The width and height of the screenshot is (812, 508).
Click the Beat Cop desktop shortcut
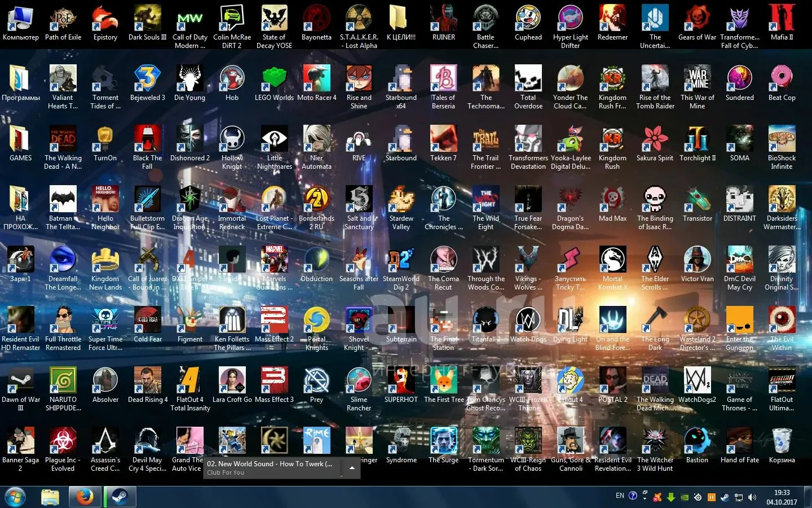click(x=782, y=84)
